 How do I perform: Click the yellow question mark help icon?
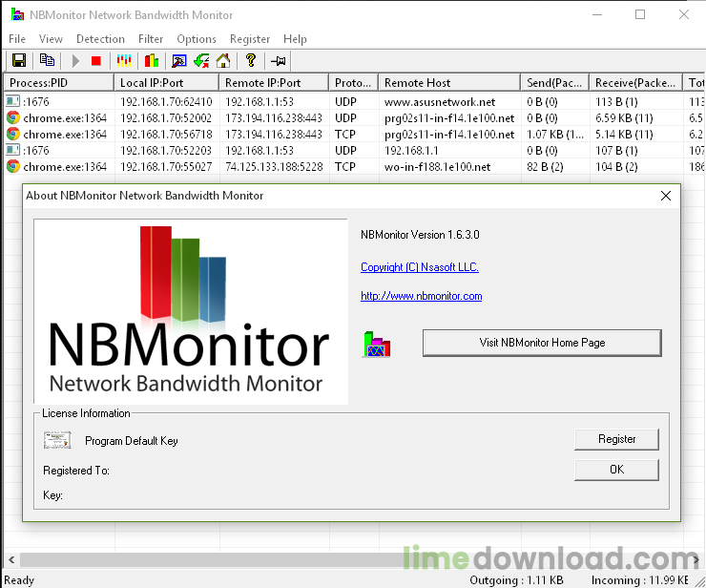(251, 60)
